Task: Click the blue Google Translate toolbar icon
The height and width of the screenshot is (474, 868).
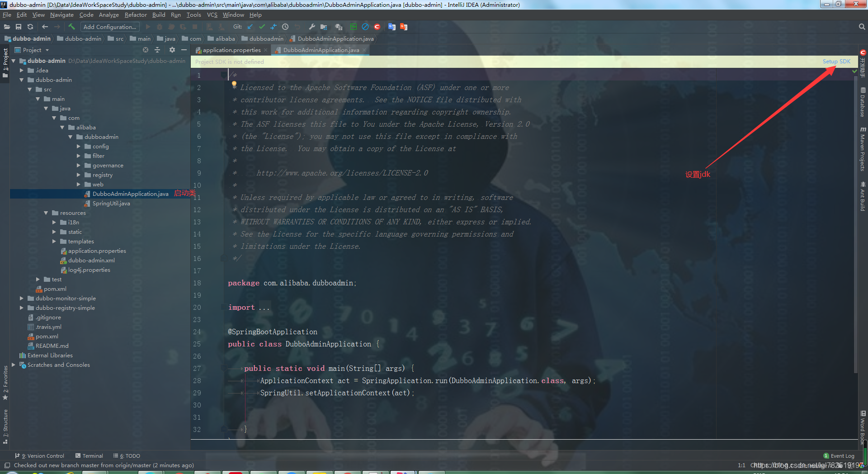Action: [392, 27]
